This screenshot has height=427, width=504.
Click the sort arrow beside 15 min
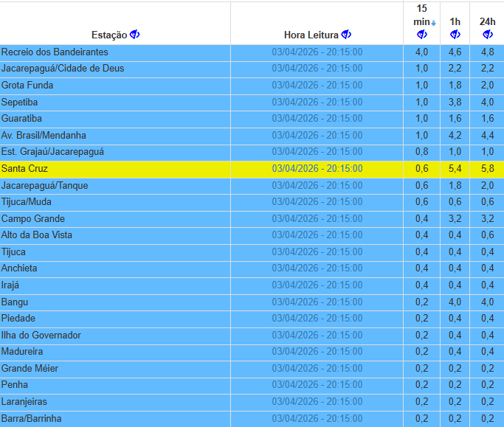434,23
